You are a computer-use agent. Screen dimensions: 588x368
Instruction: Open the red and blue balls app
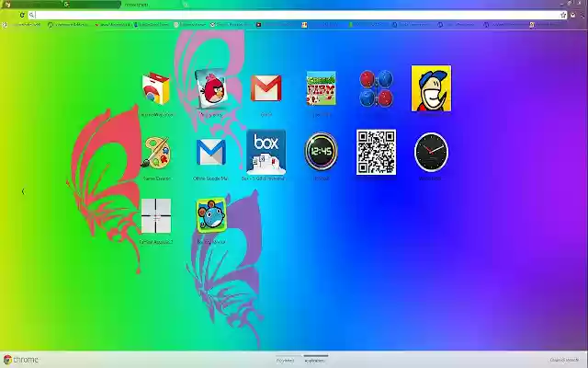(x=376, y=88)
